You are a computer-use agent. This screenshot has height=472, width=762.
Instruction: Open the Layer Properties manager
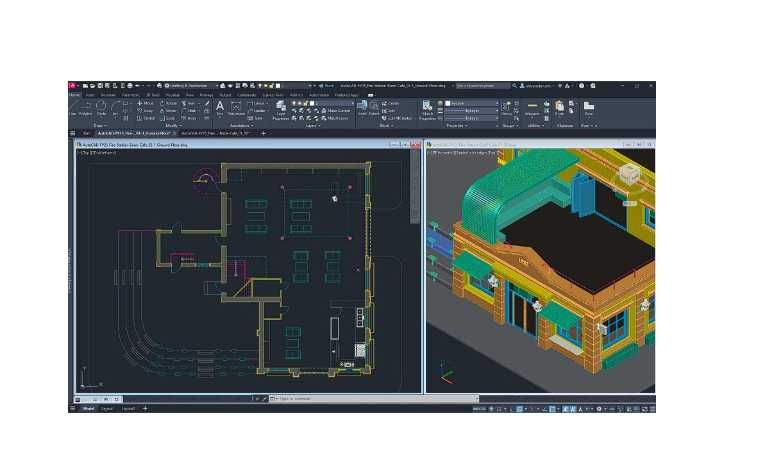(280, 110)
